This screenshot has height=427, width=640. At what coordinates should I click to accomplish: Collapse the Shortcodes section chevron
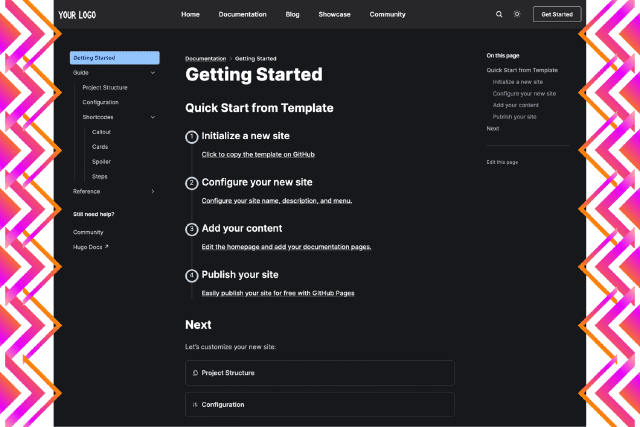[152, 117]
